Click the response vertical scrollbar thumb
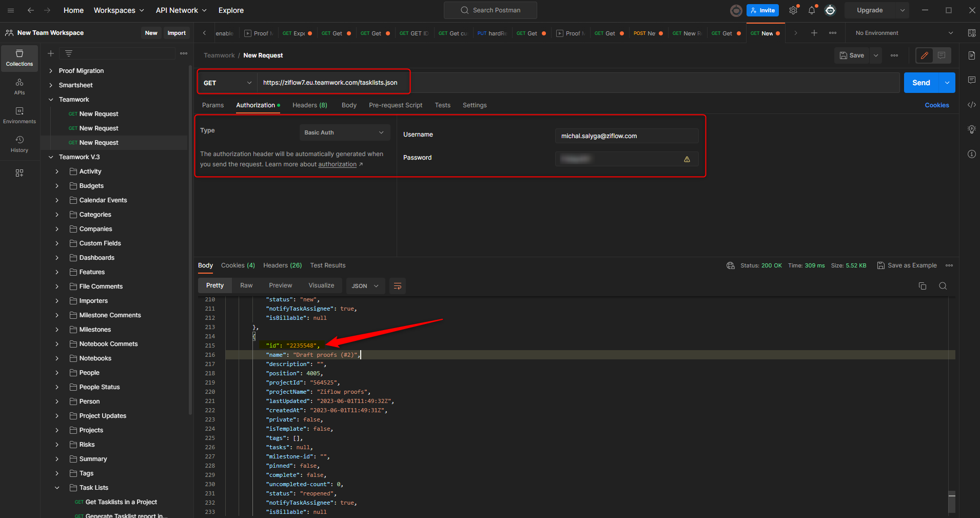 point(952,501)
